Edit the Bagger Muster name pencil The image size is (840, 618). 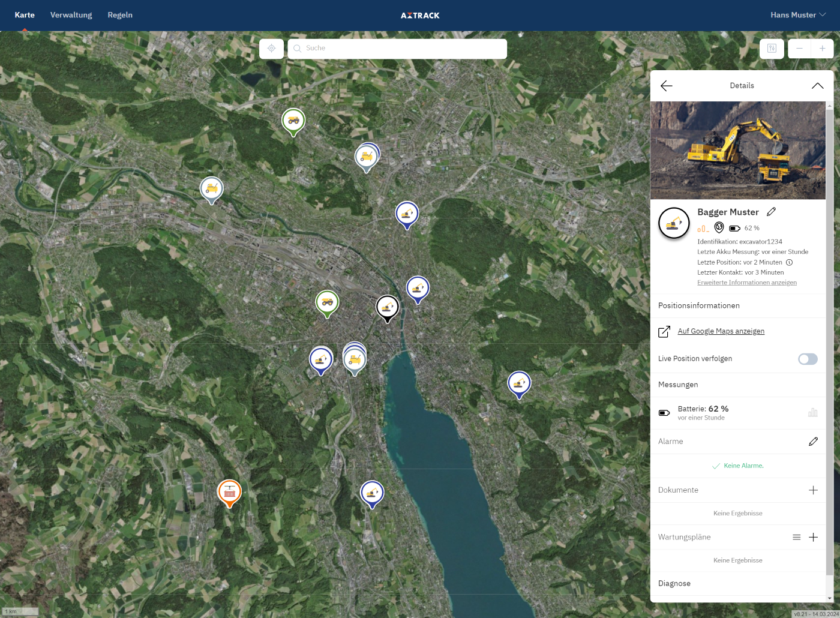click(x=772, y=212)
